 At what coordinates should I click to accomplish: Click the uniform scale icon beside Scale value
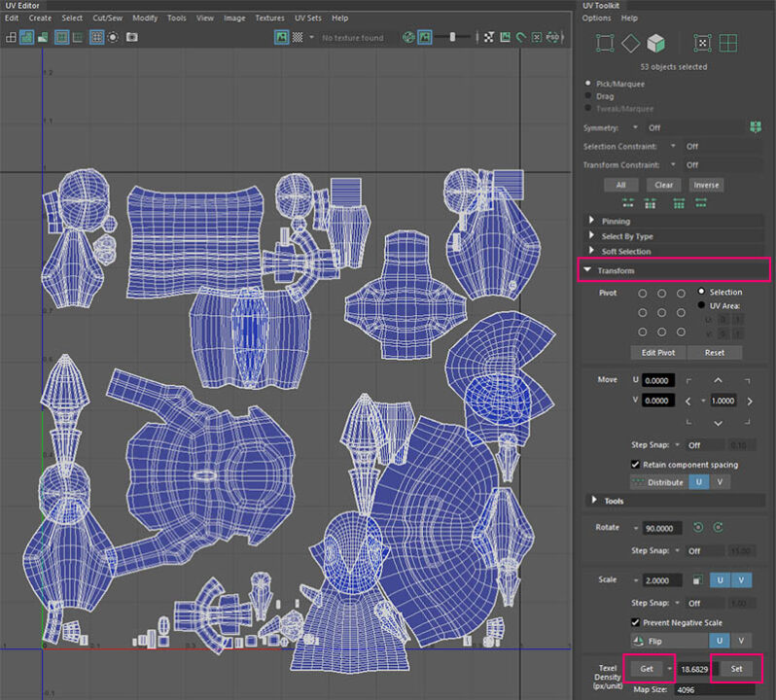[x=697, y=579]
